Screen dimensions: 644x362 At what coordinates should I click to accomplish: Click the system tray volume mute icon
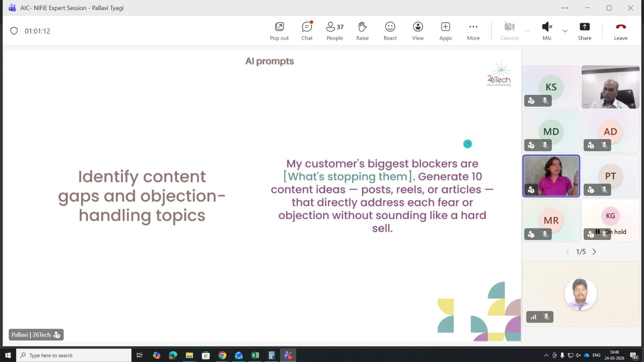tap(578, 355)
